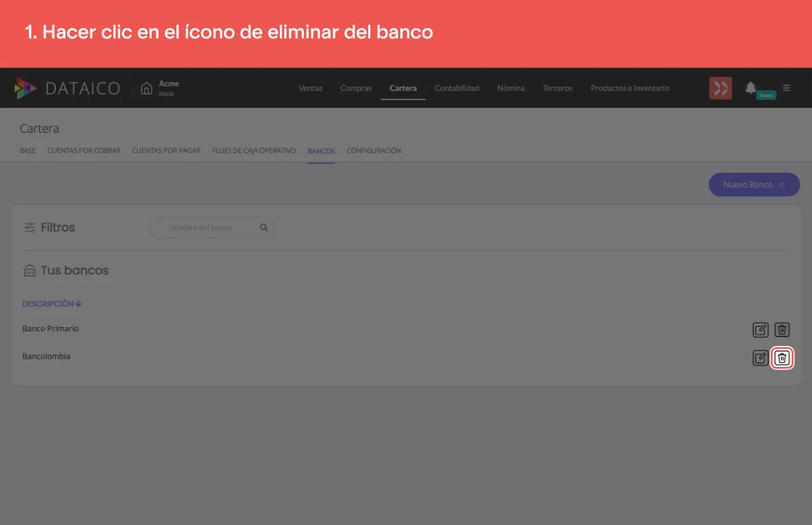The image size is (812, 525).
Task: Edit Bancolombia entry
Action: pos(760,358)
